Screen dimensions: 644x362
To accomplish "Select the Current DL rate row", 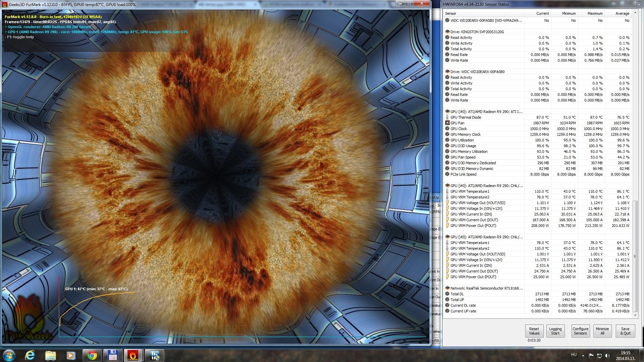I will (x=537, y=305).
